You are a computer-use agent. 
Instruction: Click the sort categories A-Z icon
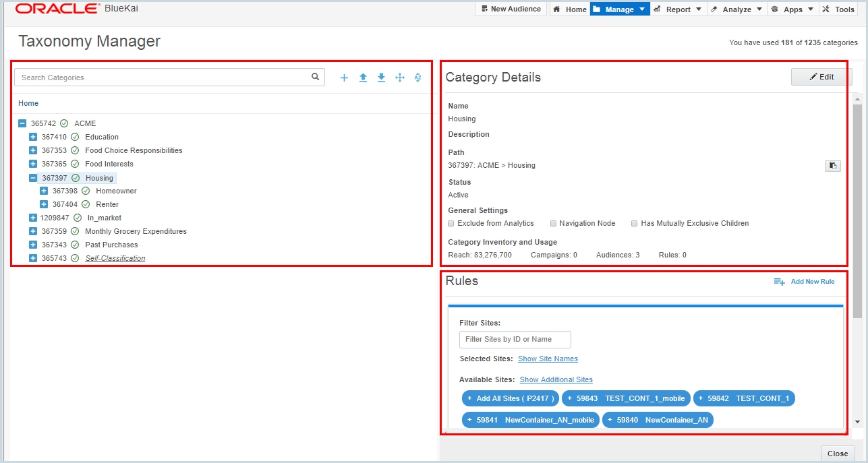(x=417, y=78)
